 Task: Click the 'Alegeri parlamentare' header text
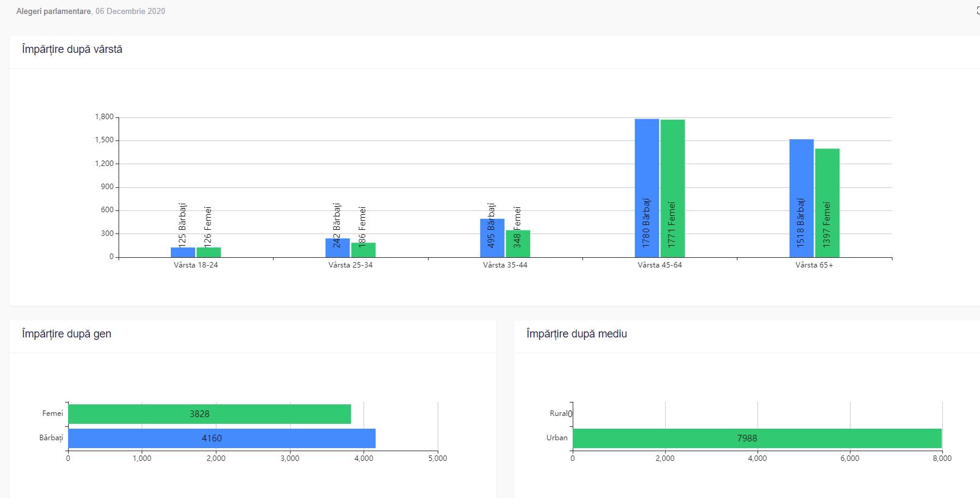pos(53,11)
